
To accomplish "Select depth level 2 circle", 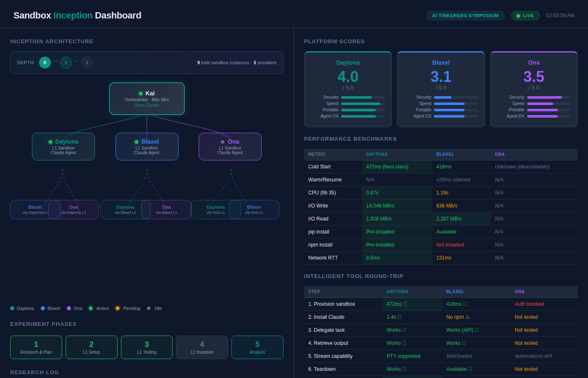I will coord(87,63).
